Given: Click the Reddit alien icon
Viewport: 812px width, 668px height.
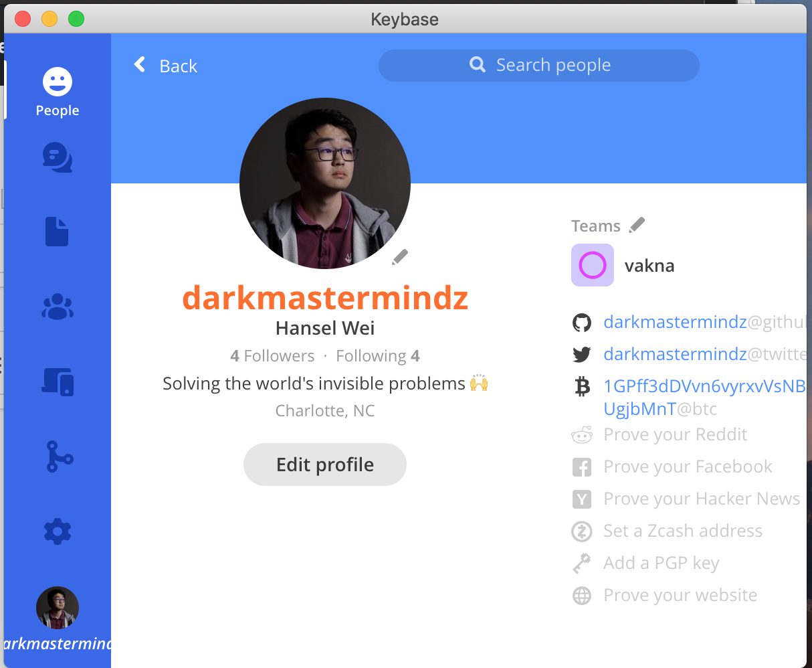Looking at the screenshot, I should click(582, 435).
